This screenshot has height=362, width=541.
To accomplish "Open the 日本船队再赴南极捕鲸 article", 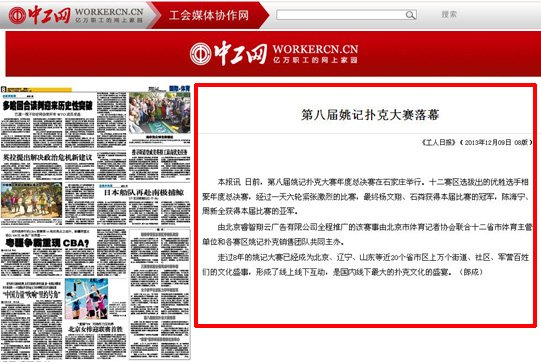I will click(x=144, y=193).
